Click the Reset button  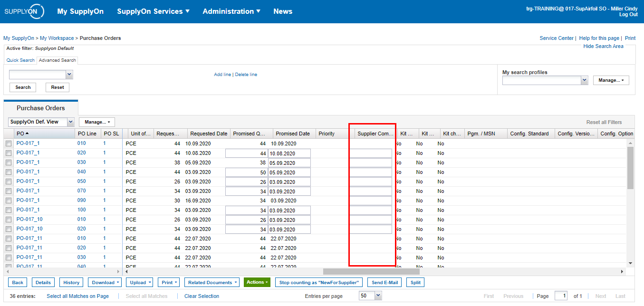tap(58, 87)
